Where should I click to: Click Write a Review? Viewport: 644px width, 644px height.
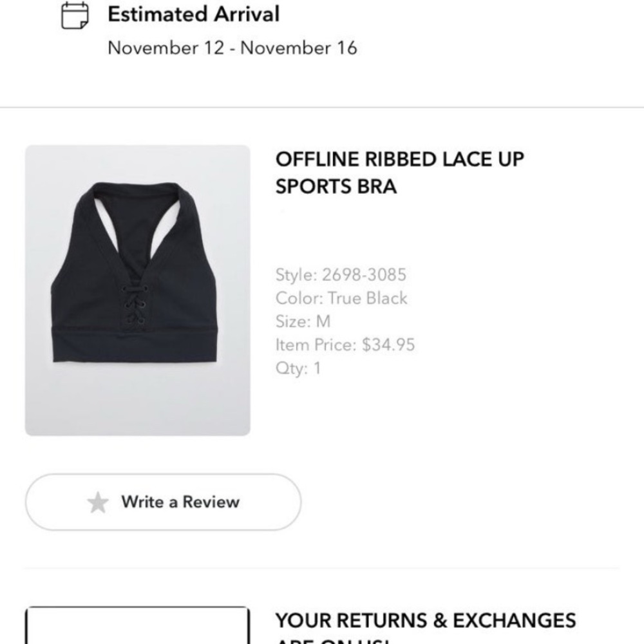pyautogui.click(x=179, y=501)
